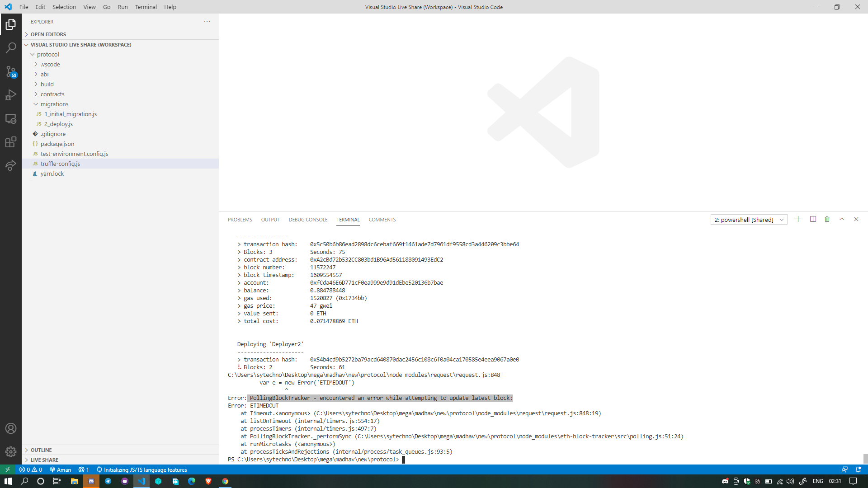Open the Live Share view icon

(11, 165)
